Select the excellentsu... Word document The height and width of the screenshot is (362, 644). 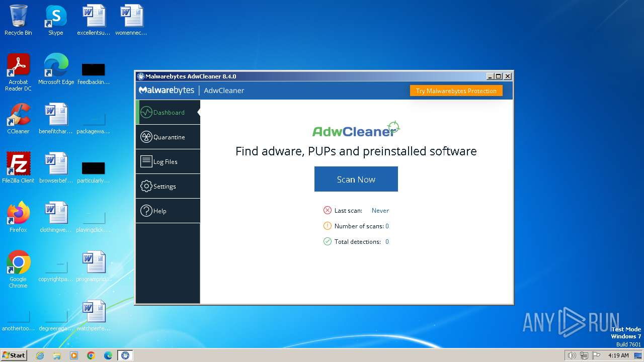[x=94, y=20]
